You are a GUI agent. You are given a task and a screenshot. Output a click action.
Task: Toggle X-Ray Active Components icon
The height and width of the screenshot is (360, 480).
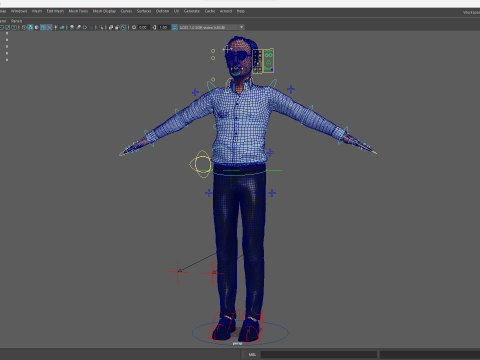[117, 27]
